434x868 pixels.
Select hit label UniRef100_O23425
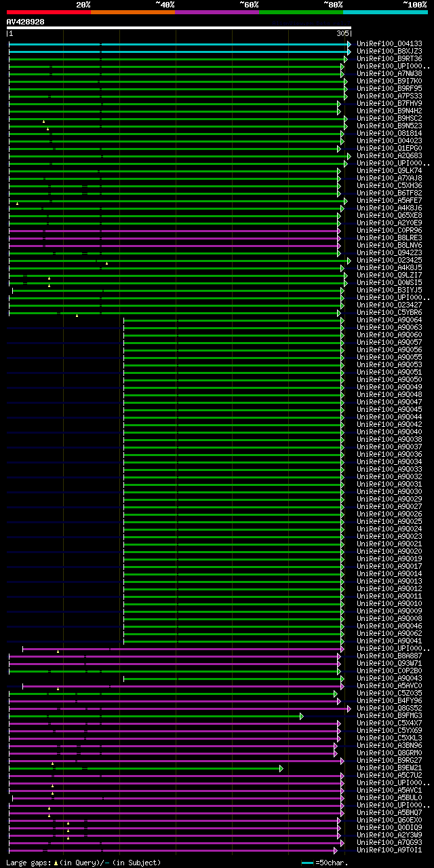pyautogui.click(x=389, y=260)
